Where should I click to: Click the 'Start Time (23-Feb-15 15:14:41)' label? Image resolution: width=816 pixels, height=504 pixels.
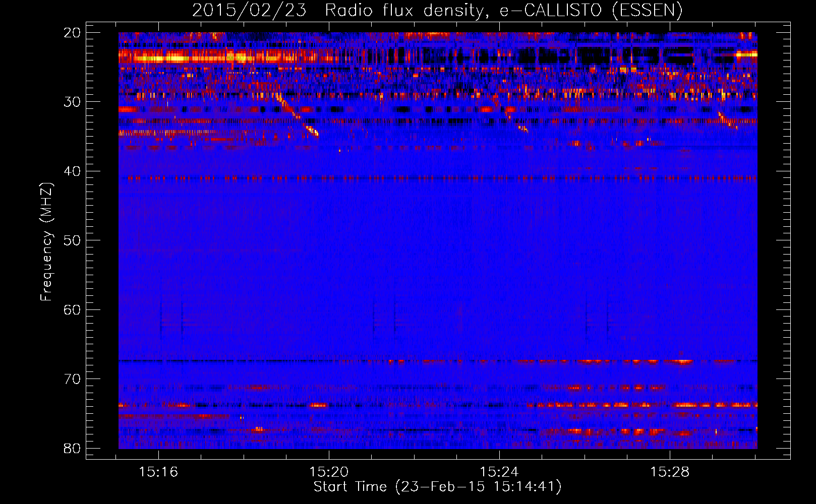[437, 487]
